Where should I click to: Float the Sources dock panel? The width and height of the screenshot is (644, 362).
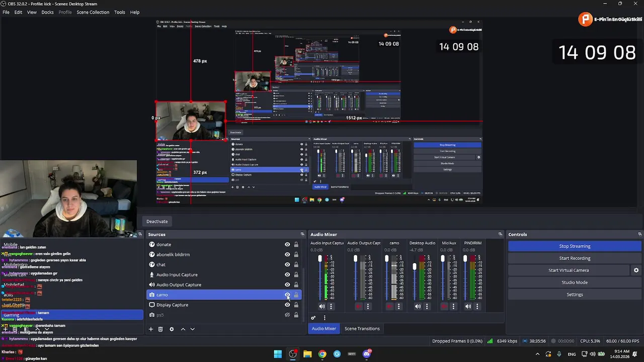pyautogui.click(x=302, y=234)
